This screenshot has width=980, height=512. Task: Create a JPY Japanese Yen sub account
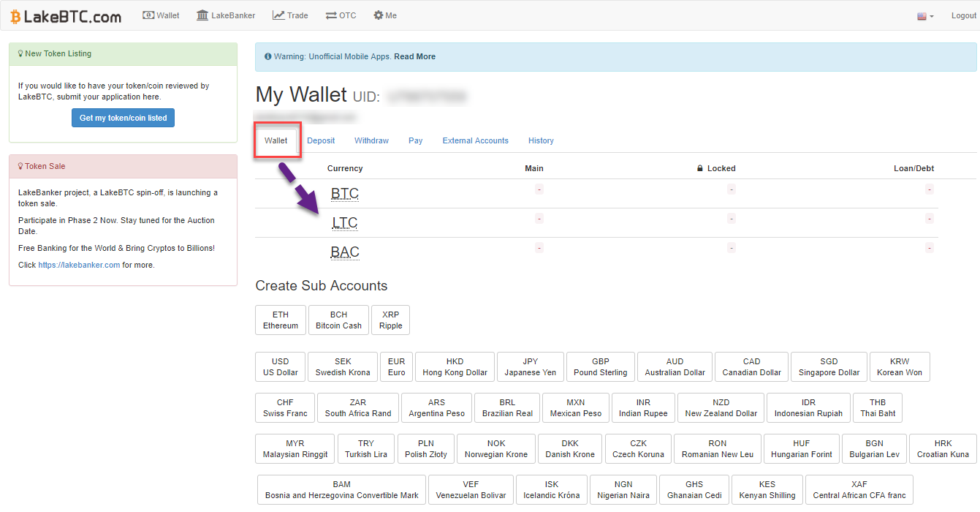531,367
